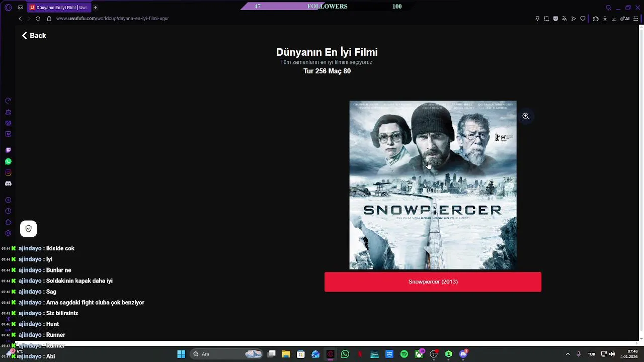Open Twitch in the browser sidebar
Screen dimensions: 644x362
coord(8,150)
